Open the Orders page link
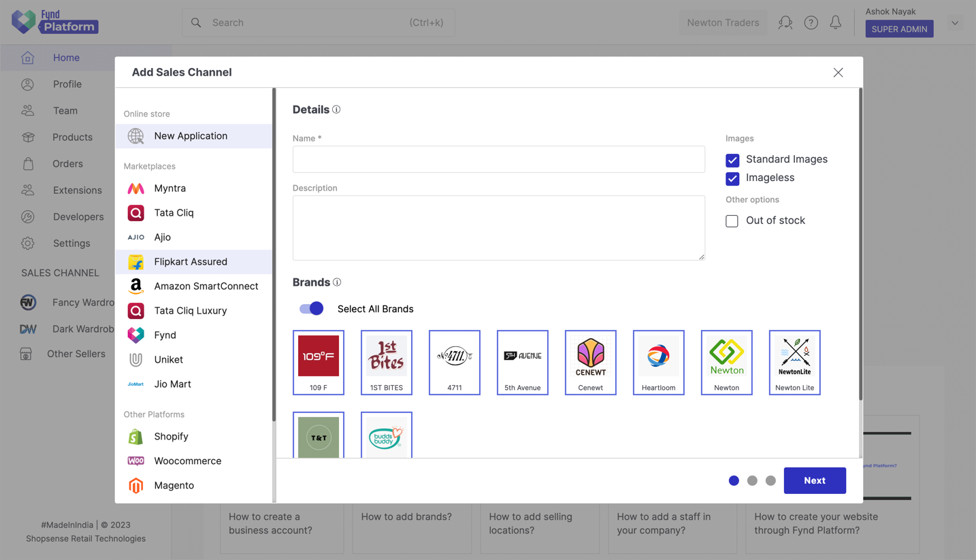Viewport: 976px width, 560px height. point(67,164)
